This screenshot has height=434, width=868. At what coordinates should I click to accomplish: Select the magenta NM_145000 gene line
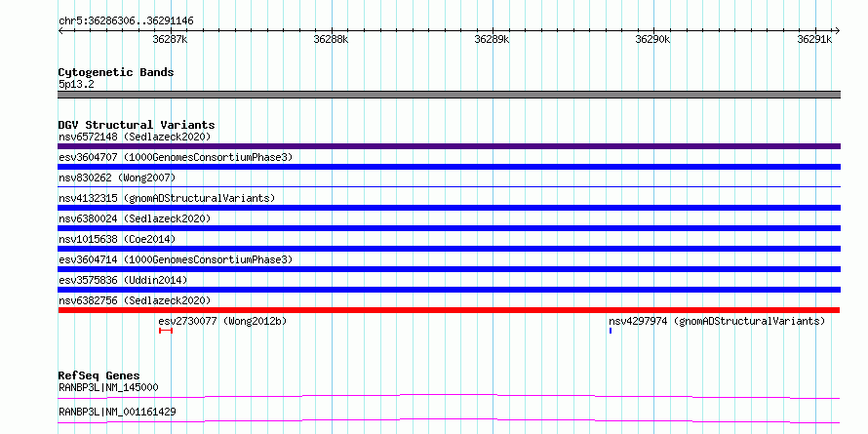(449, 396)
